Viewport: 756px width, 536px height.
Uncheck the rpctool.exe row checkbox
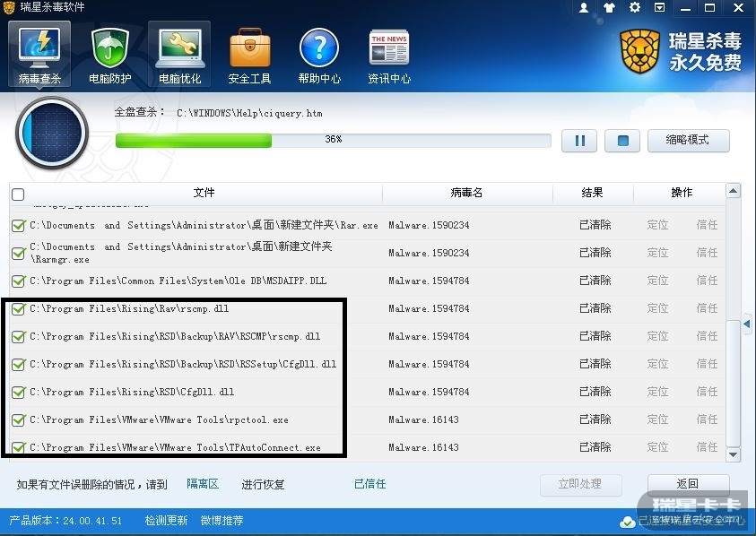pos(18,419)
